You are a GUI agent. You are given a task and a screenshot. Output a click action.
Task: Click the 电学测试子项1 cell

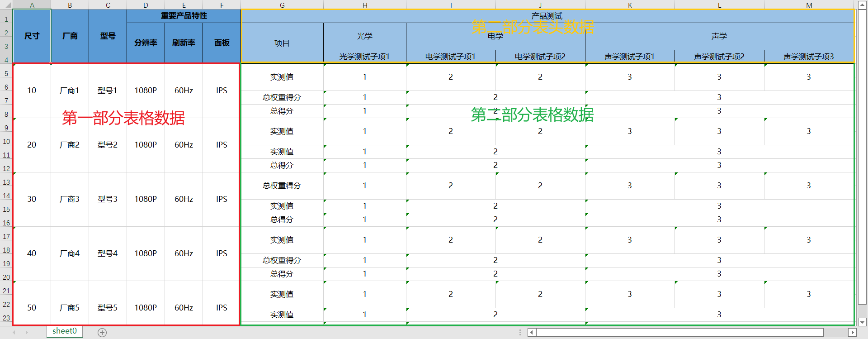pyautogui.click(x=451, y=57)
